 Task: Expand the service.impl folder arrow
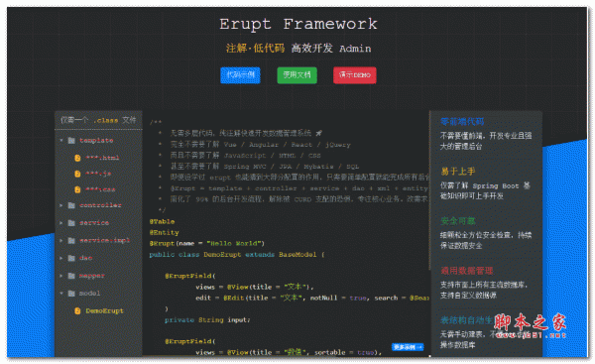coord(61,240)
